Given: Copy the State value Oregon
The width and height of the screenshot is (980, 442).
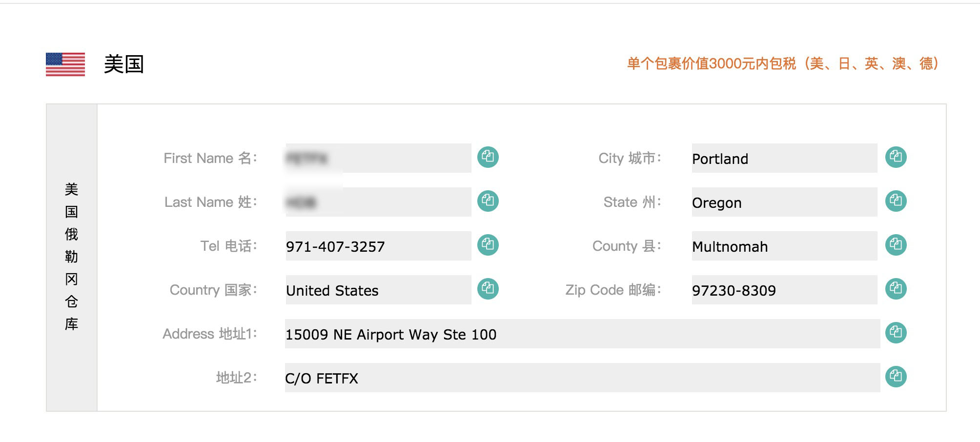Looking at the screenshot, I should tap(896, 201).
